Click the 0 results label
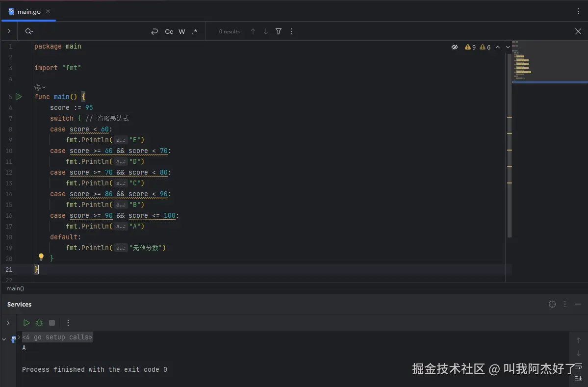Viewport: 588px width, 387px height. pos(229,31)
